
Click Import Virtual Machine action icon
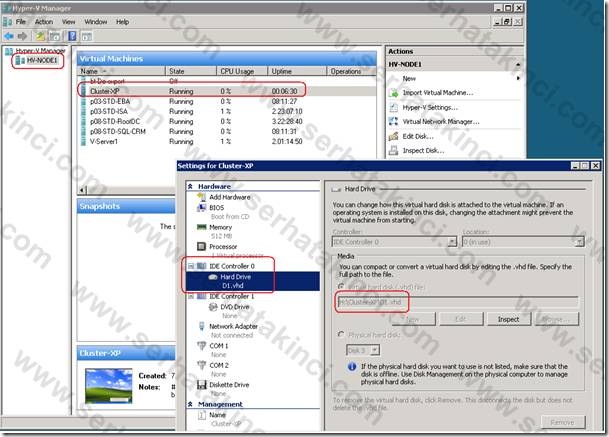(393, 93)
